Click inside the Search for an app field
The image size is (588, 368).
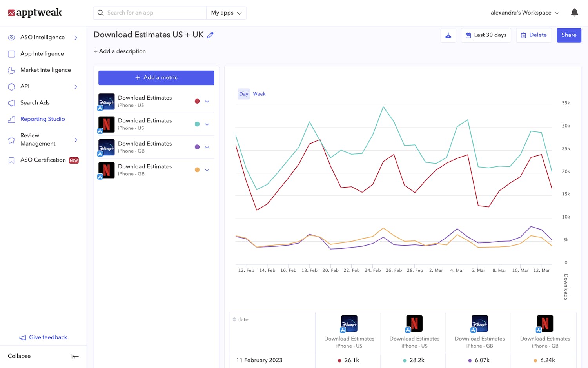(150, 13)
